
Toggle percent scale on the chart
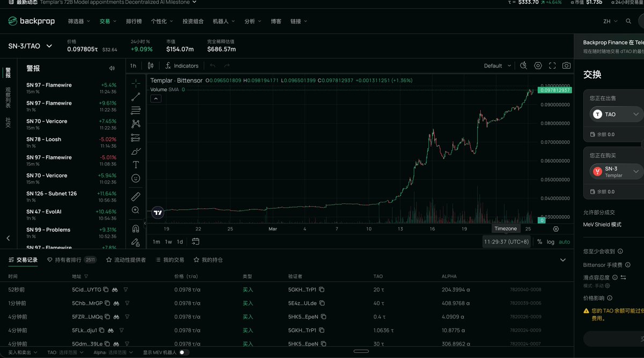(539, 242)
